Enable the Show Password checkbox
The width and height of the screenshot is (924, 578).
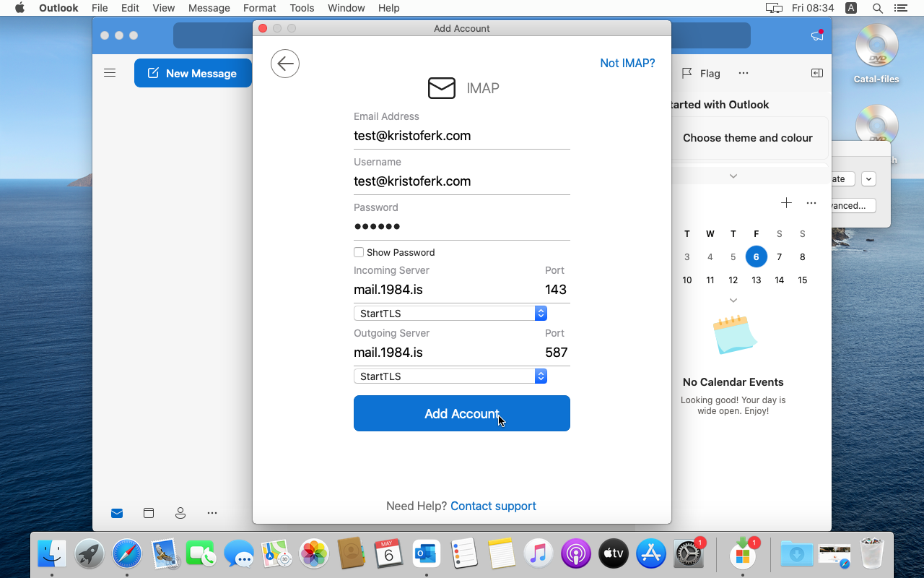pos(359,252)
